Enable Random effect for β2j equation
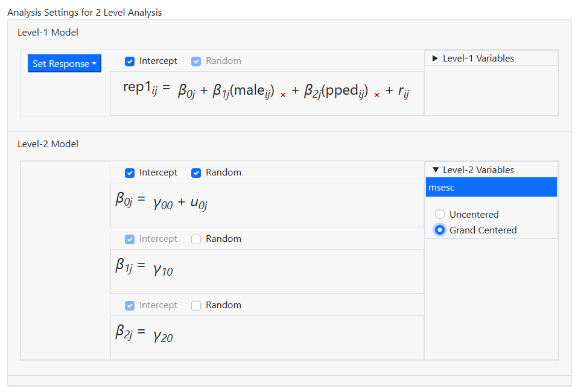 [196, 305]
